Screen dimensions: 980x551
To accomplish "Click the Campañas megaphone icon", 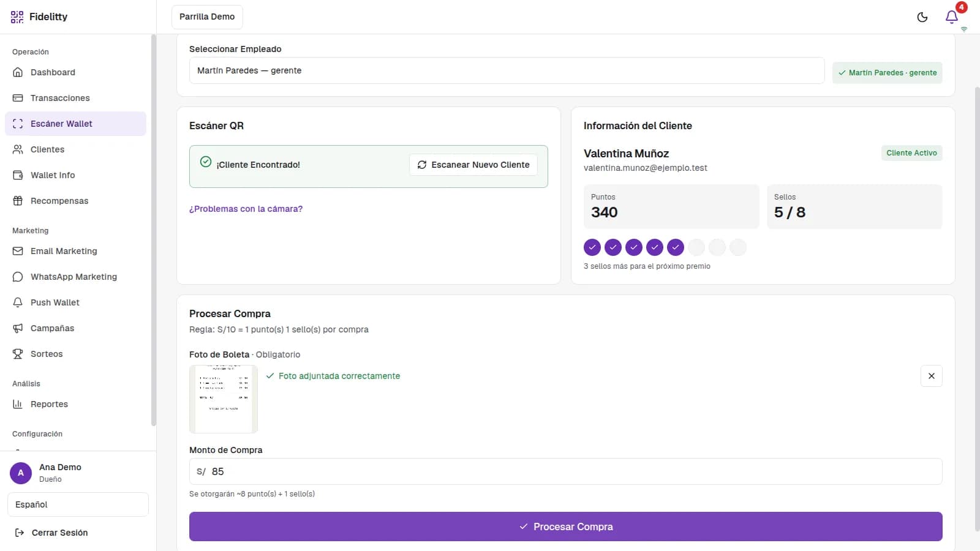I will point(18,328).
